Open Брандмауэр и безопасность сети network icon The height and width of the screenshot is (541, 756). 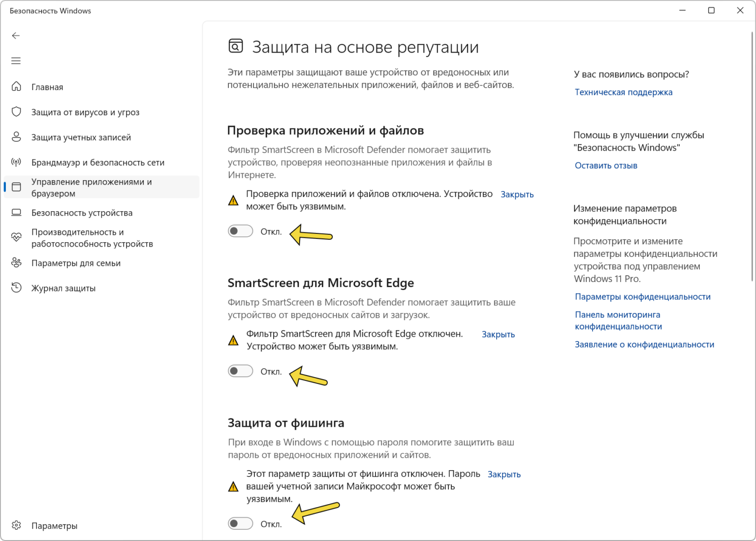(16, 162)
